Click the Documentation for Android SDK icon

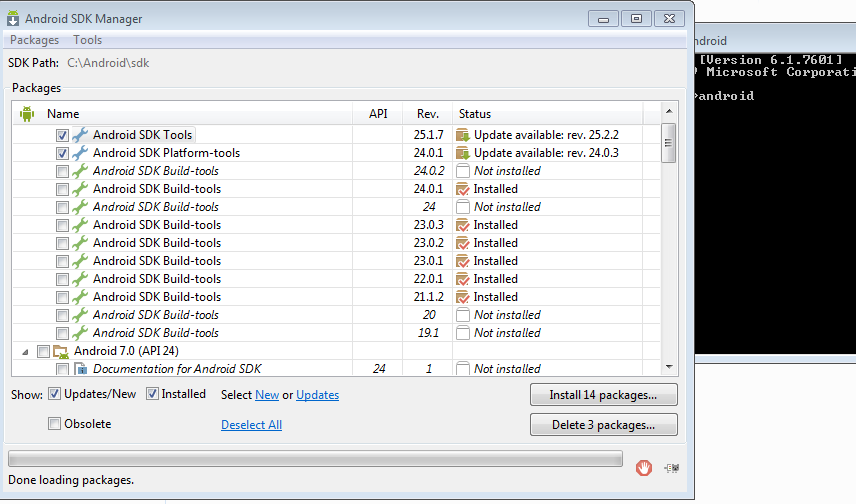pyautogui.click(x=81, y=369)
